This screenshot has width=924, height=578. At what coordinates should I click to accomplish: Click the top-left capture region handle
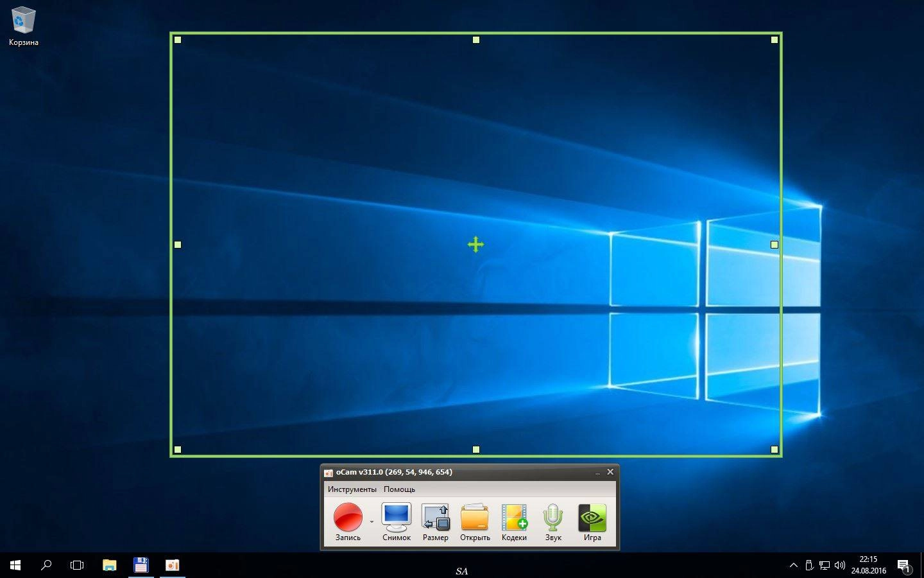178,40
